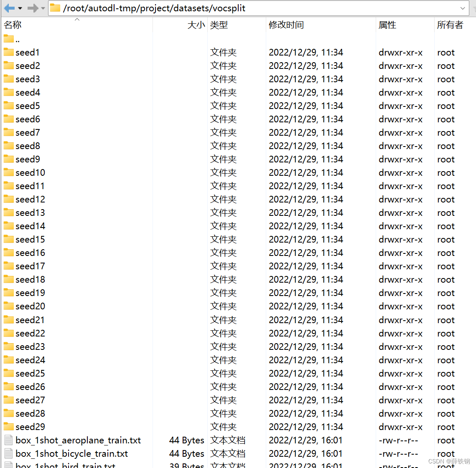Open forward arrow history dropdown
476x468 pixels.
43,8
